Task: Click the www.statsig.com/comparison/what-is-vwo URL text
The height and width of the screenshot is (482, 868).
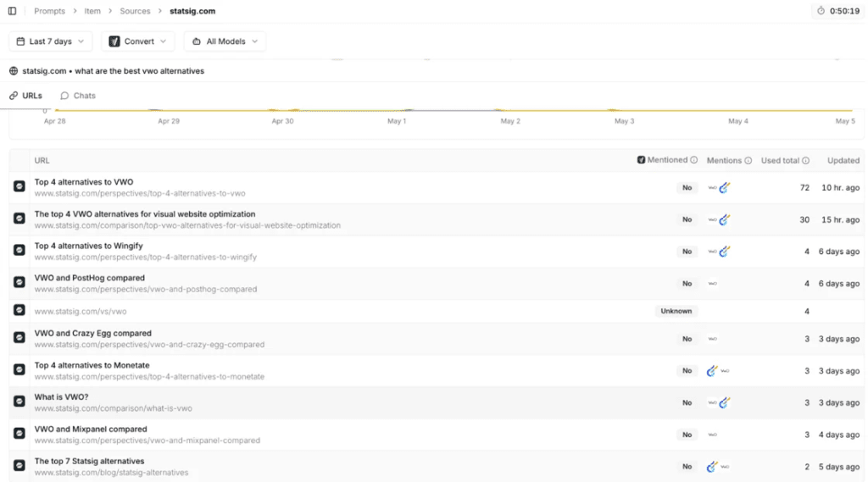Action: pos(113,408)
